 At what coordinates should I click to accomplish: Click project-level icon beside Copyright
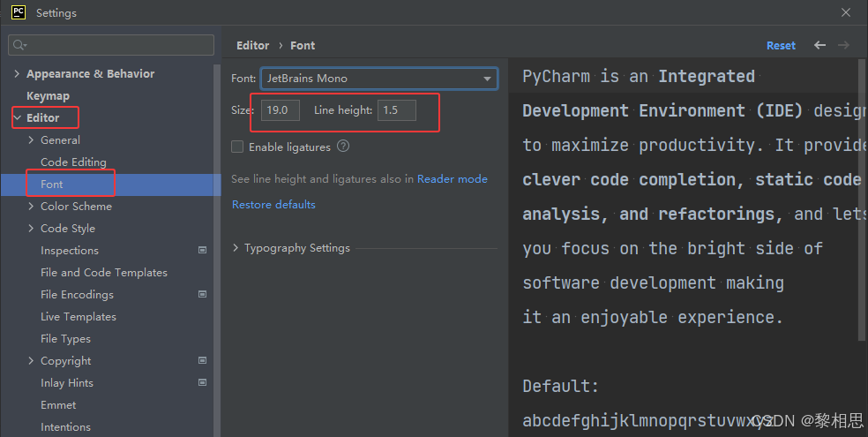tap(203, 360)
